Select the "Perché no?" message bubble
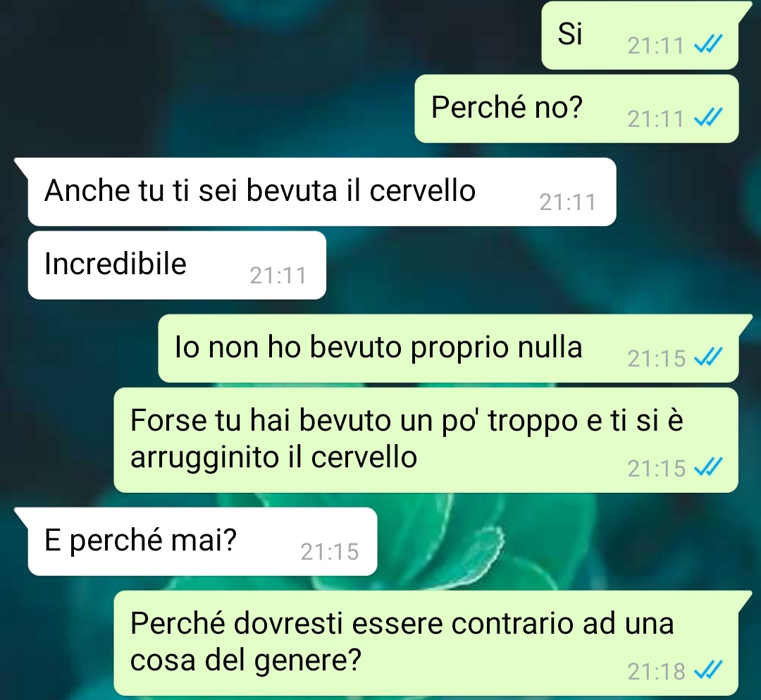 (576, 109)
